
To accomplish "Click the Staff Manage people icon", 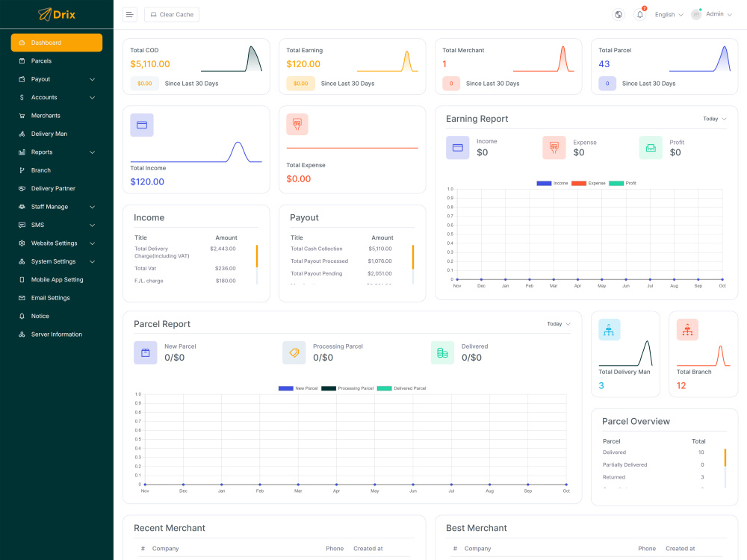I will pyautogui.click(x=22, y=207).
